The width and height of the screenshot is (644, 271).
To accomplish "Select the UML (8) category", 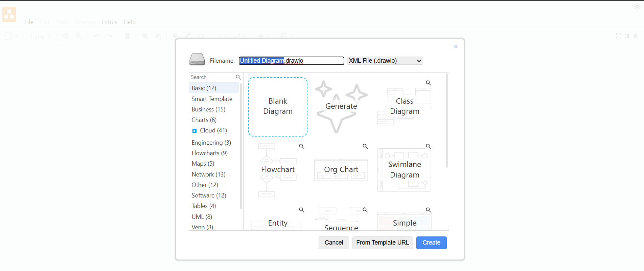I will point(214,217).
